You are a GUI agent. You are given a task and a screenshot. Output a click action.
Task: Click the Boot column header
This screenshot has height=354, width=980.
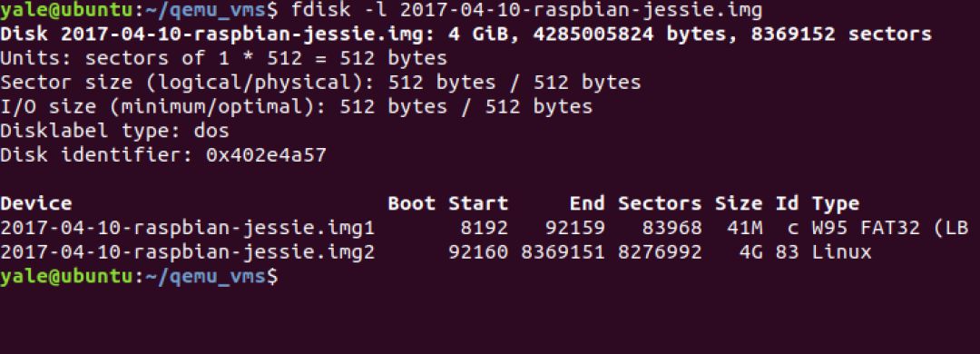tap(411, 204)
